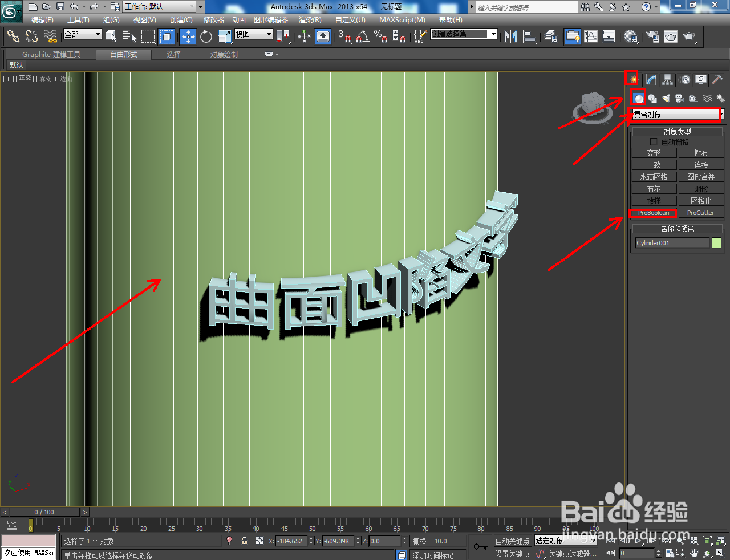Click green object color swatch
This screenshot has height=560, width=730.
click(x=716, y=243)
